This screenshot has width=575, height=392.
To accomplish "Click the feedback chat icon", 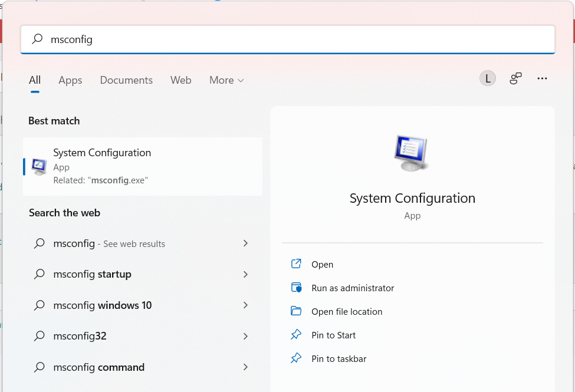I will click(x=515, y=78).
